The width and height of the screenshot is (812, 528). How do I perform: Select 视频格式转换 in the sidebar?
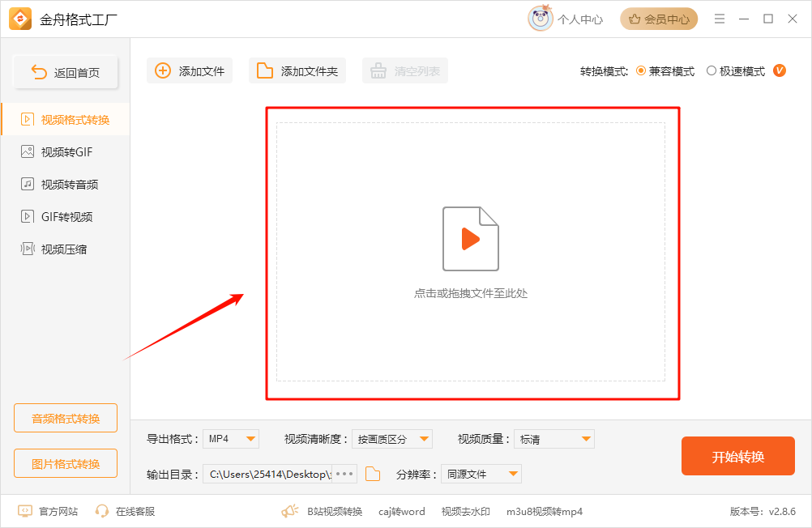[66, 120]
